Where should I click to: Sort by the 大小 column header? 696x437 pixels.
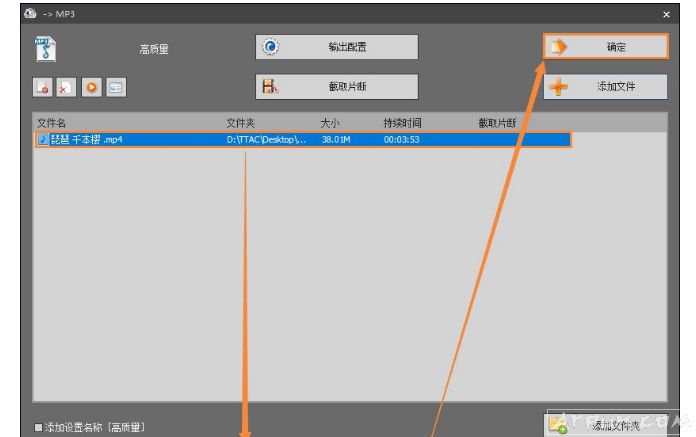point(330,123)
